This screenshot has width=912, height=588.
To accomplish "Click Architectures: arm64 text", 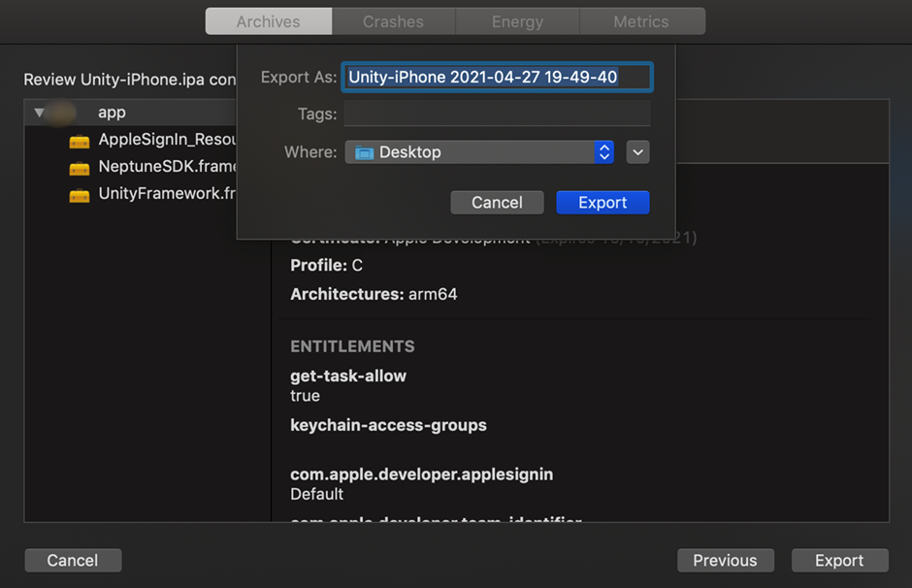I will point(374,294).
